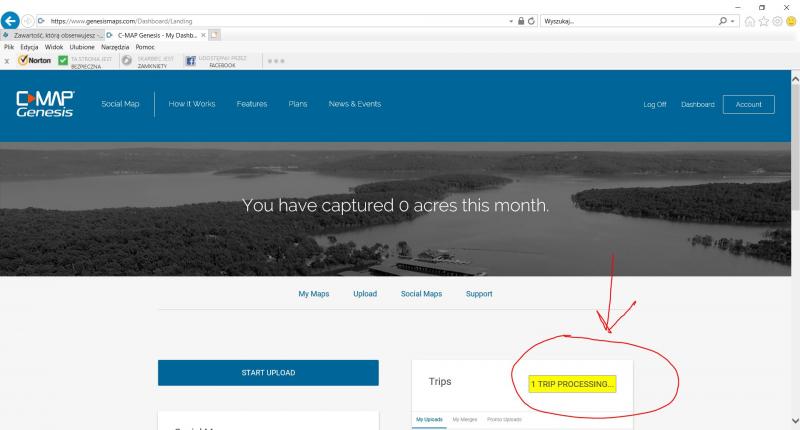
Task: Open browser settings gear icon
Action: pos(777,20)
